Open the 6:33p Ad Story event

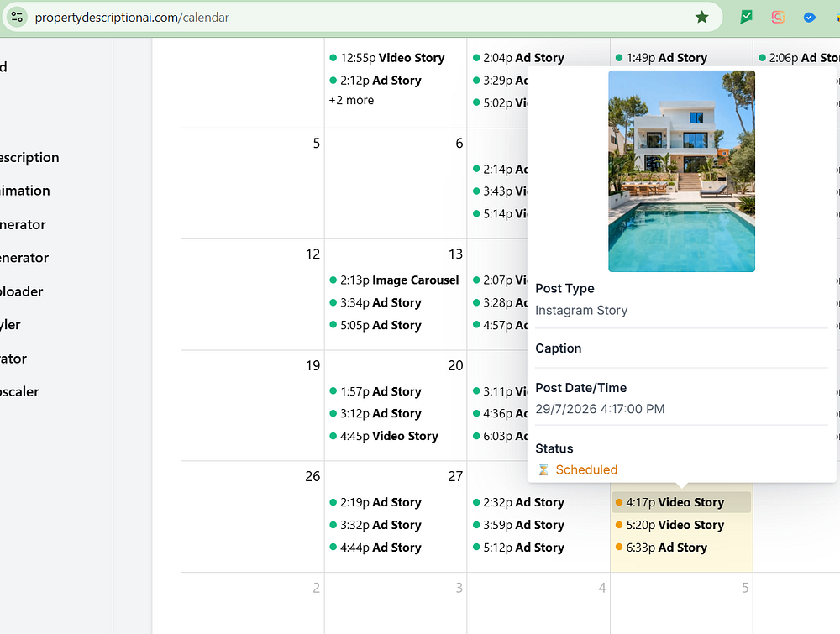[681, 548]
